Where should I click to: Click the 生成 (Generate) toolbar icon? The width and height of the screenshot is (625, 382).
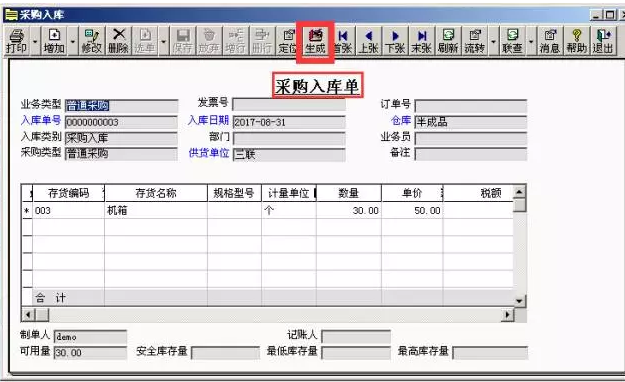pos(315,41)
